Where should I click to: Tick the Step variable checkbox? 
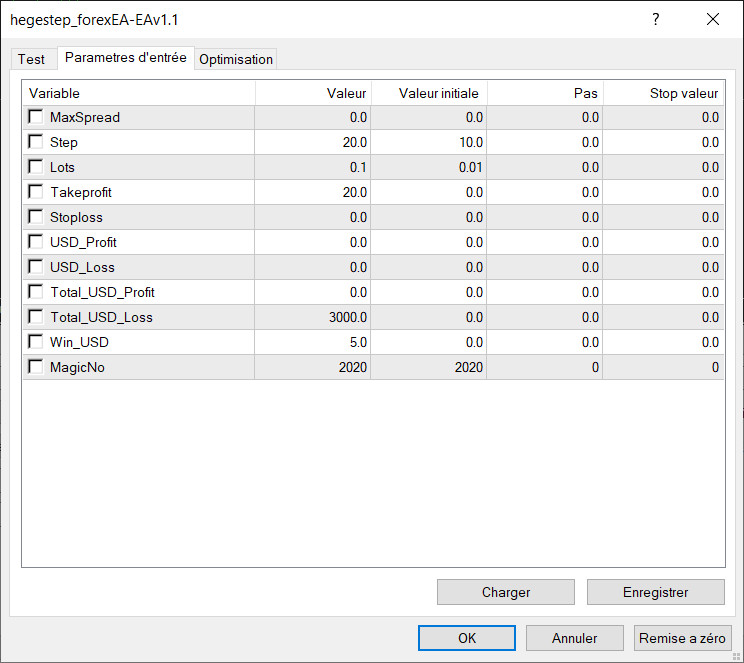[x=36, y=142]
